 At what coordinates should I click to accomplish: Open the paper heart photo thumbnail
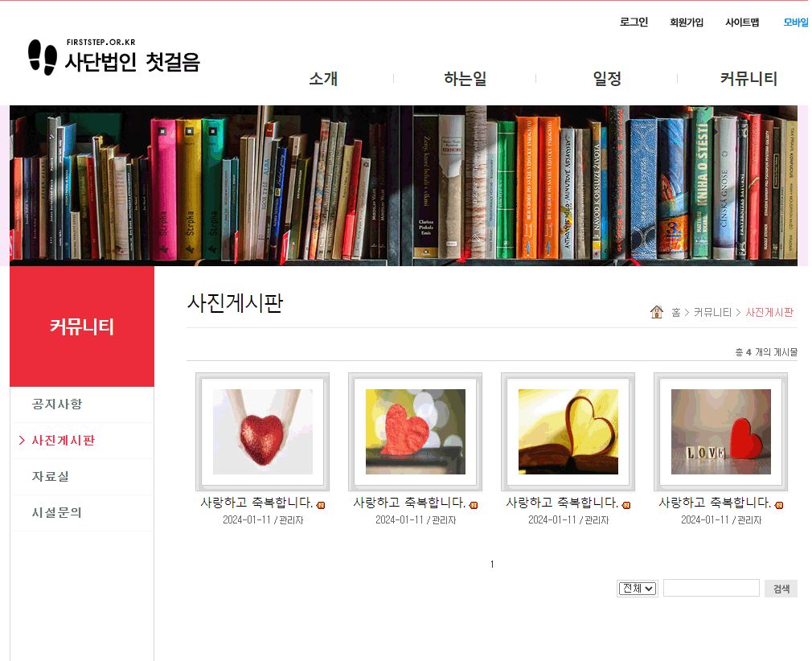point(416,432)
